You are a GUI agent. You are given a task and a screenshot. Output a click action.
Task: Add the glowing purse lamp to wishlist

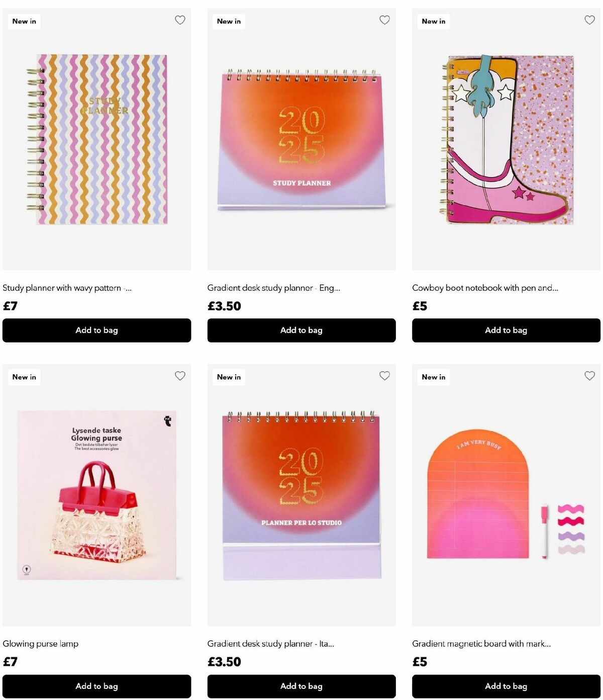[180, 376]
